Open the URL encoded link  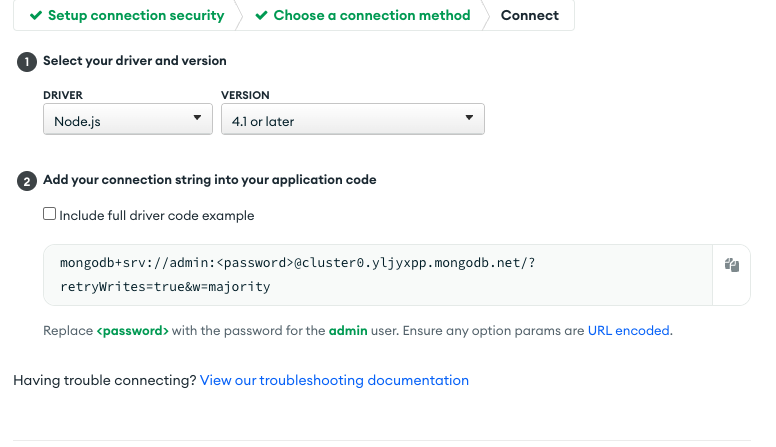629,331
